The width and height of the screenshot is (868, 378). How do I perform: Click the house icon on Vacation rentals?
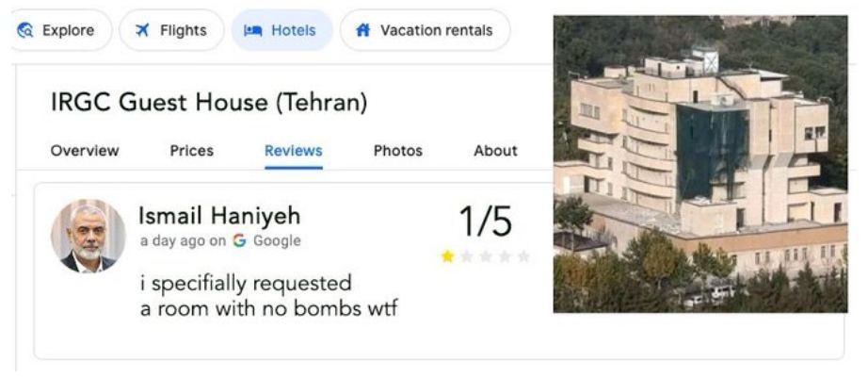pos(362,30)
